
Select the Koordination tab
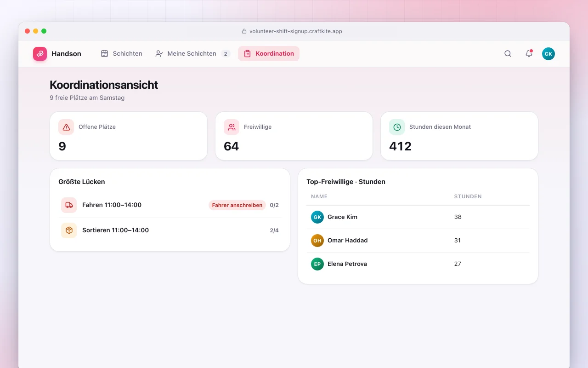coord(269,54)
